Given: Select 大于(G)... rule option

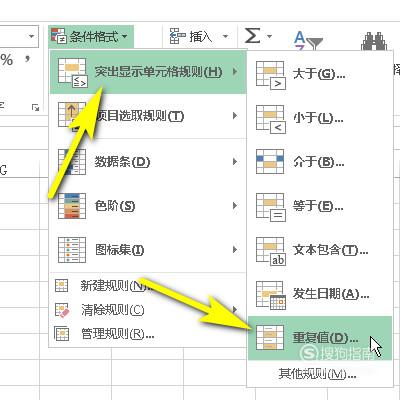Looking at the screenshot, I should click(x=319, y=74).
